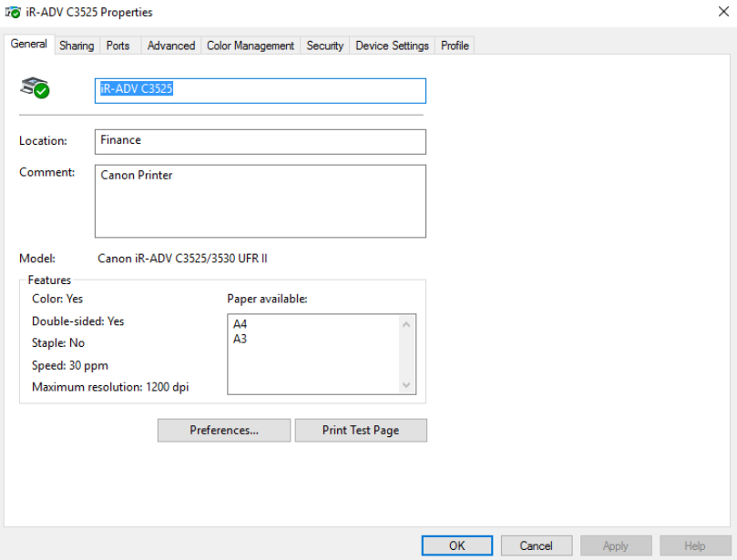Image resolution: width=737 pixels, height=560 pixels.
Task: Click the Apply button
Action: pyautogui.click(x=616, y=545)
